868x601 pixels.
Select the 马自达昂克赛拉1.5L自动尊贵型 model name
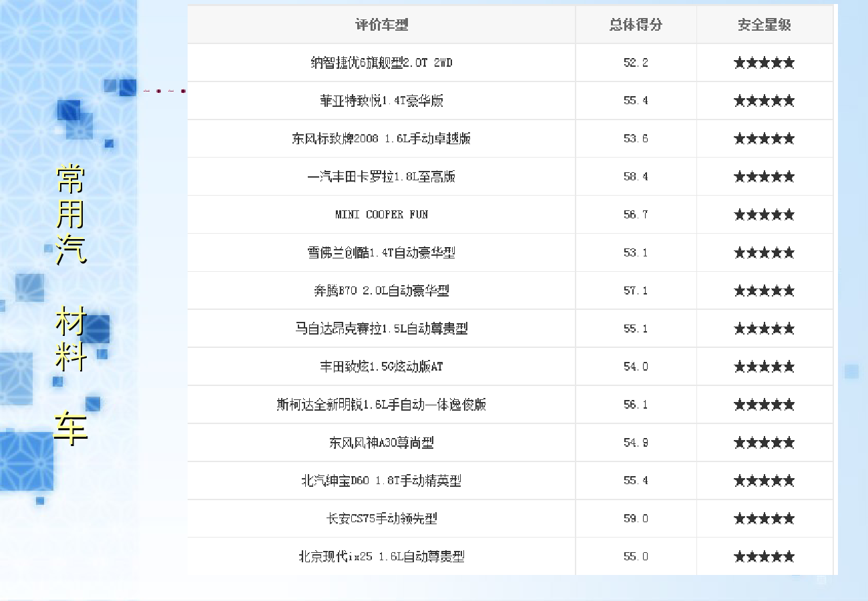[381, 329]
